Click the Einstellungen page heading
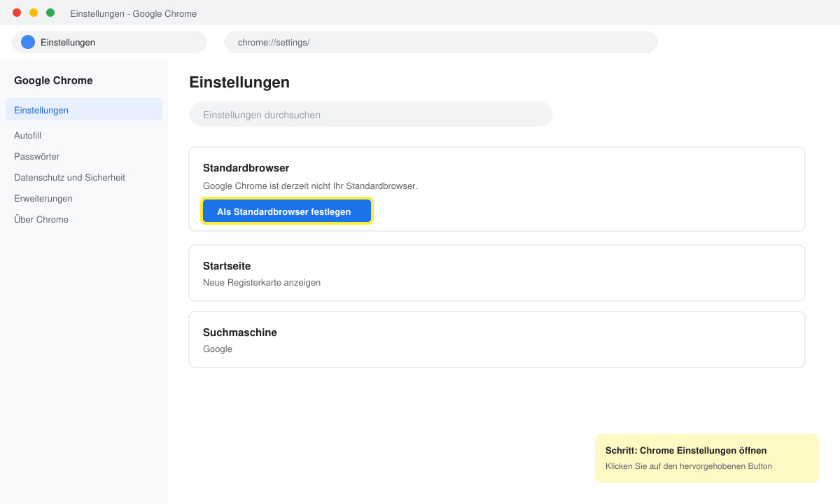 click(x=239, y=83)
